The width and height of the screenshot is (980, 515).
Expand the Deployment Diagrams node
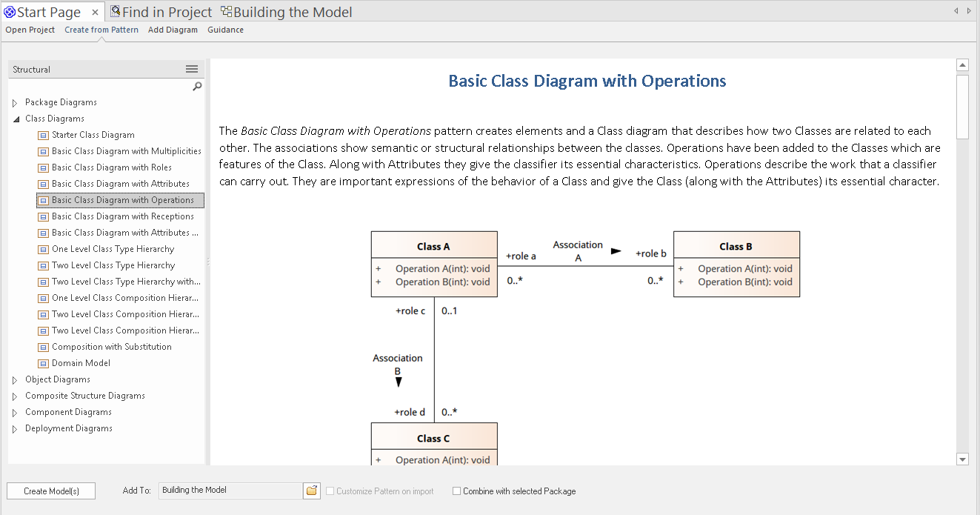[15, 428]
